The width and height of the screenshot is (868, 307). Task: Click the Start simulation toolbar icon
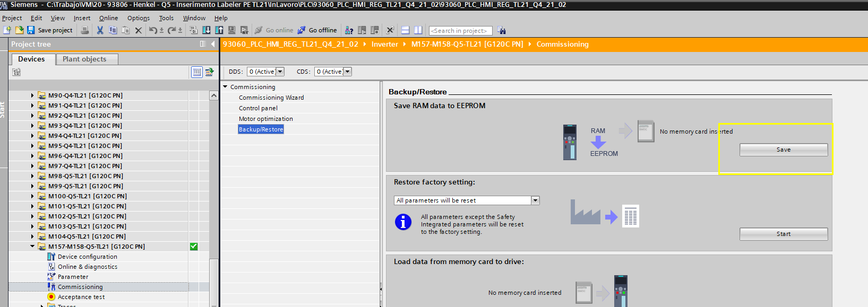pyautogui.click(x=231, y=30)
